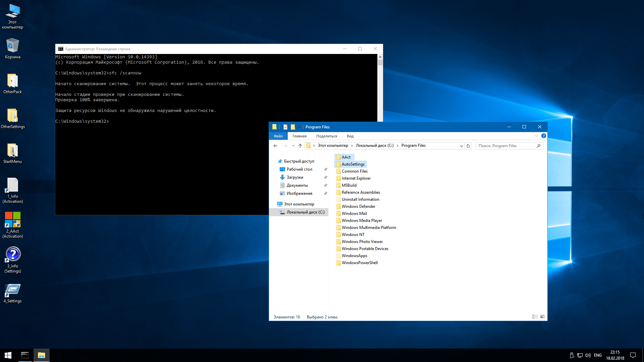
Task: Click the Properties quick access toolbar icon
Action: click(285, 127)
